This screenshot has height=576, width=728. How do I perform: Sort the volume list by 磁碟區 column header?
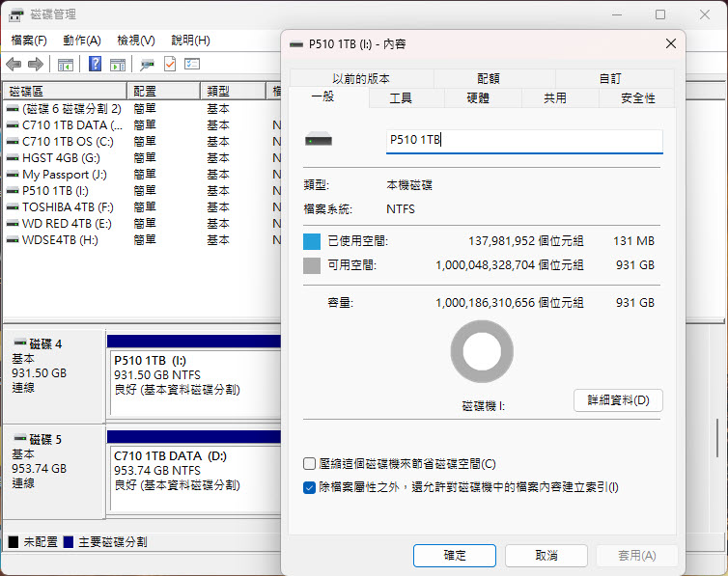tap(65, 92)
